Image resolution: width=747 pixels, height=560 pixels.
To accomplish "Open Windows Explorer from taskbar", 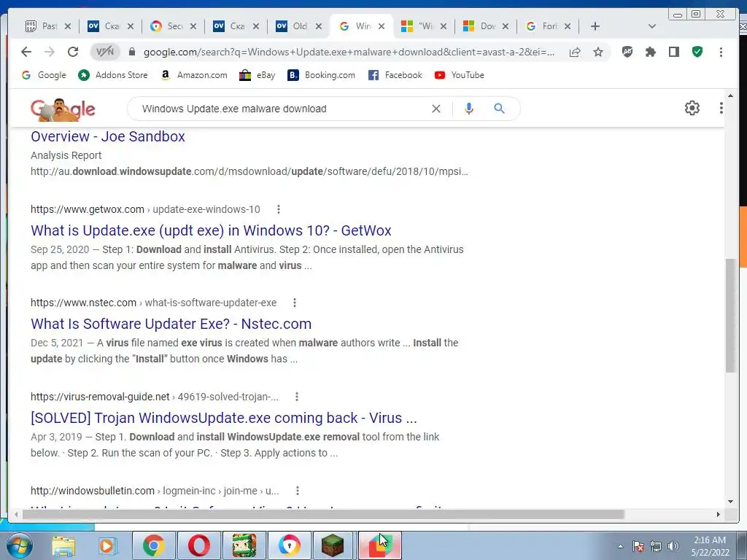I will point(63,545).
